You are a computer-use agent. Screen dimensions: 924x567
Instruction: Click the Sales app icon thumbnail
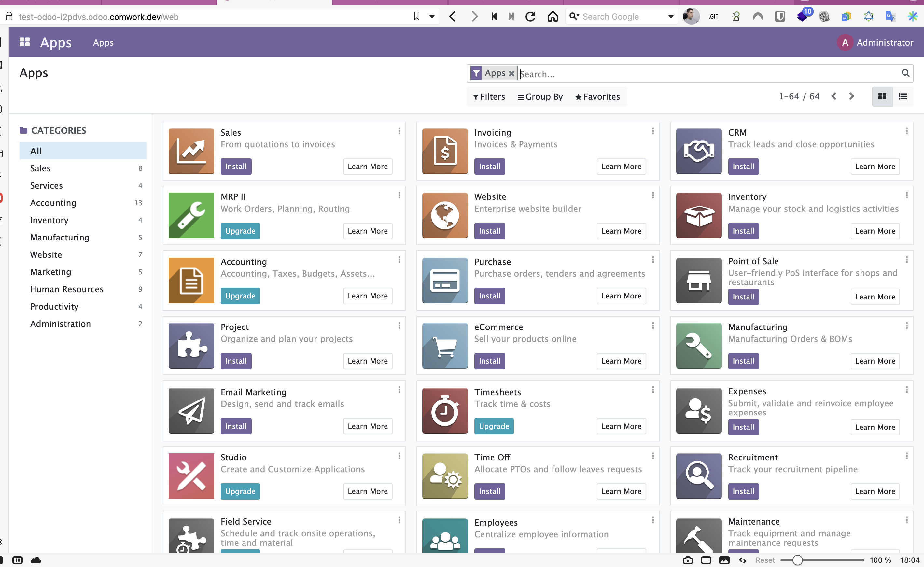(191, 151)
